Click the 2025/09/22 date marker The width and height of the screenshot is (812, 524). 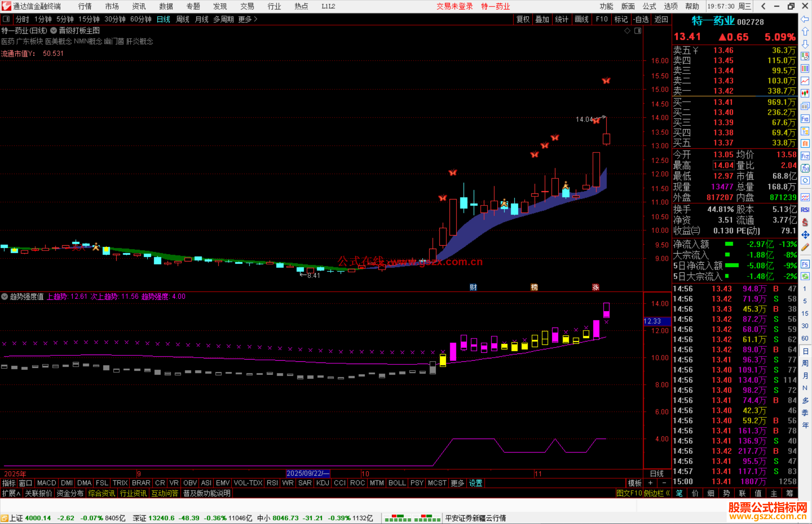(x=308, y=473)
